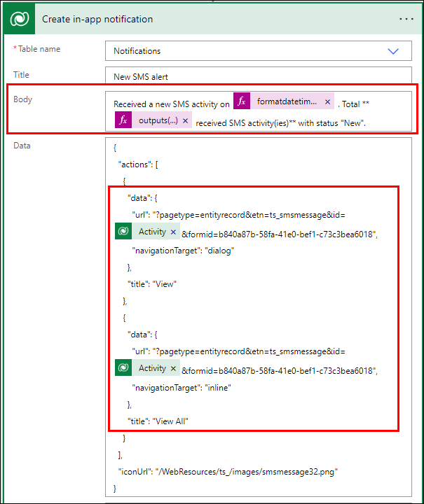The width and height of the screenshot is (424, 504).
Task: Remove the outputs(...) expression token
Action: pyautogui.click(x=185, y=121)
